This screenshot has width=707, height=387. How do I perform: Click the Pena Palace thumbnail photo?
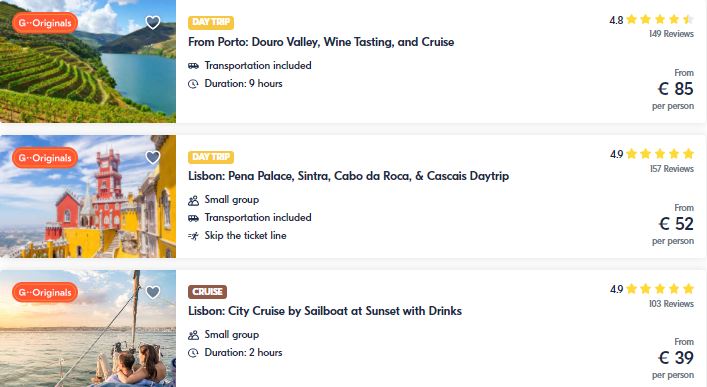point(88,197)
